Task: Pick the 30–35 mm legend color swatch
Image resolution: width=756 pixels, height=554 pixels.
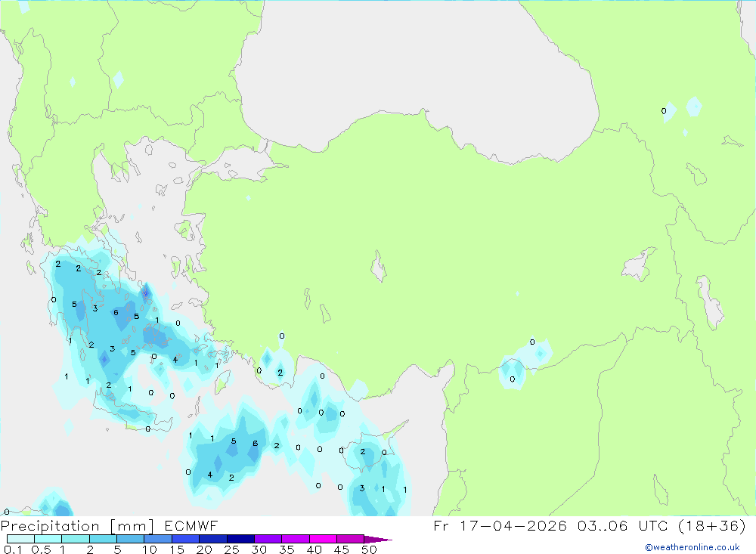Action: click(268, 539)
